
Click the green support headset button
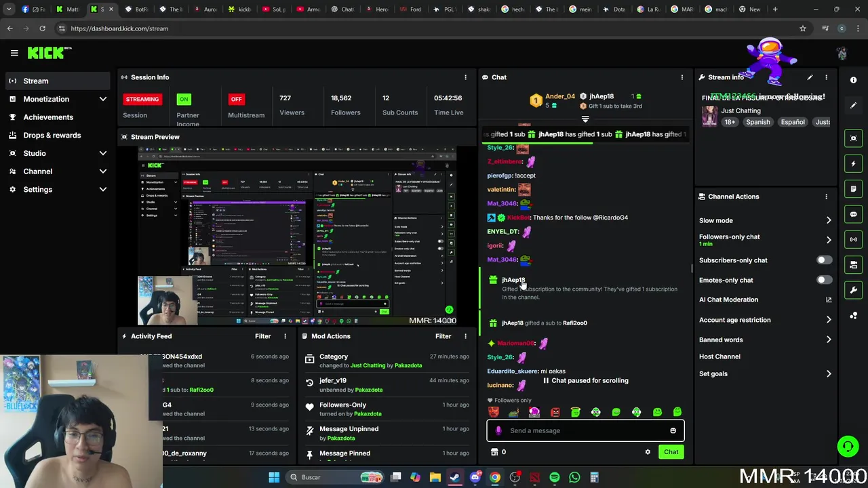848,446
